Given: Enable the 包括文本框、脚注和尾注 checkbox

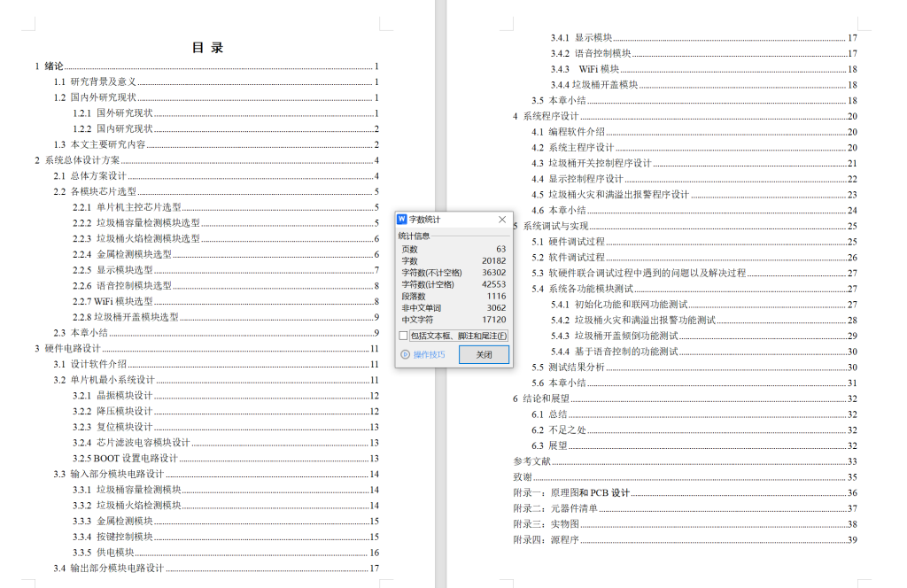Looking at the screenshot, I should click(x=405, y=335).
